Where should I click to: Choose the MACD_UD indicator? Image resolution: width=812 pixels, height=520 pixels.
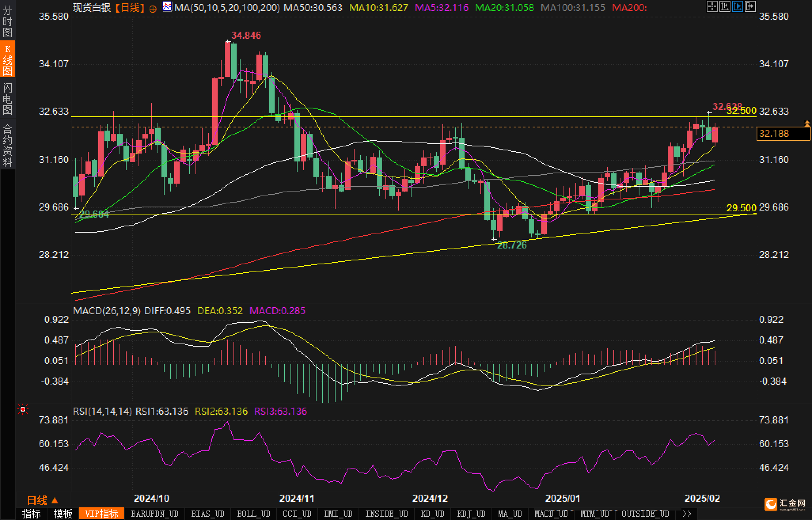pos(551,514)
